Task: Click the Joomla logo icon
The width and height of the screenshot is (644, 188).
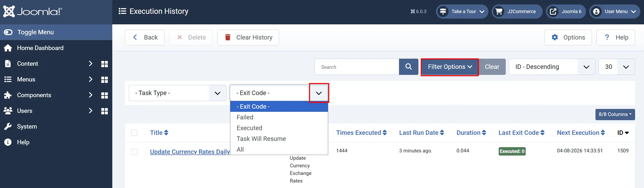Action: click(x=9, y=12)
